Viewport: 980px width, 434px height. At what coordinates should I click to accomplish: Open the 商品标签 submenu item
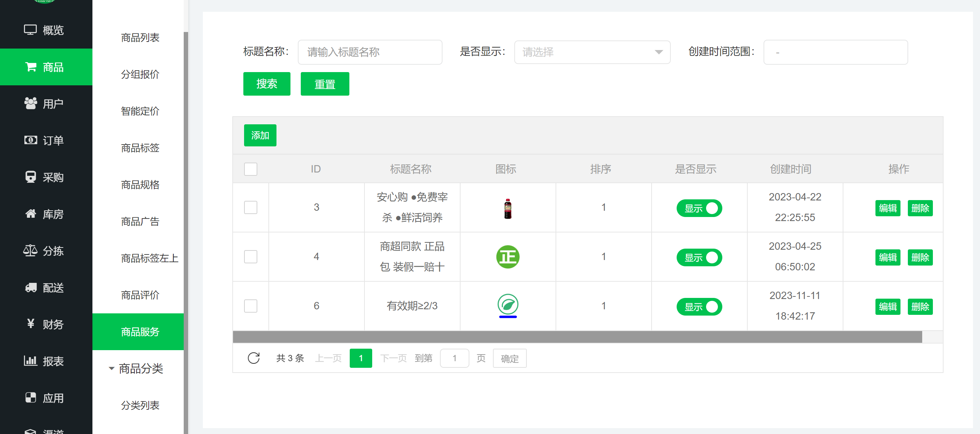coord(140,148)
